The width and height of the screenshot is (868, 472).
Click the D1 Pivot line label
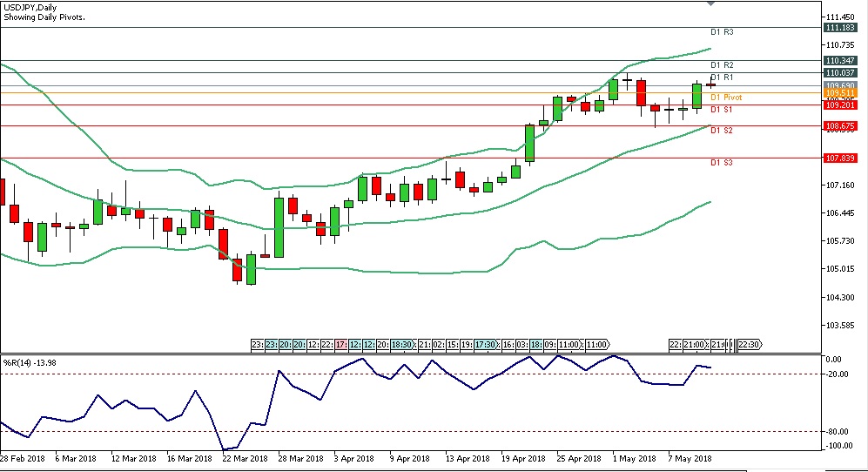point(726,98)
